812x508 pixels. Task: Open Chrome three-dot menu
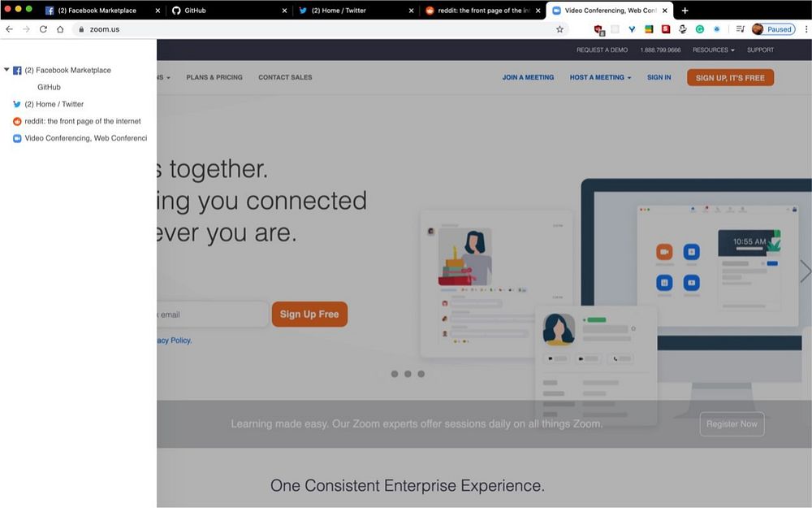click(806, 29)
